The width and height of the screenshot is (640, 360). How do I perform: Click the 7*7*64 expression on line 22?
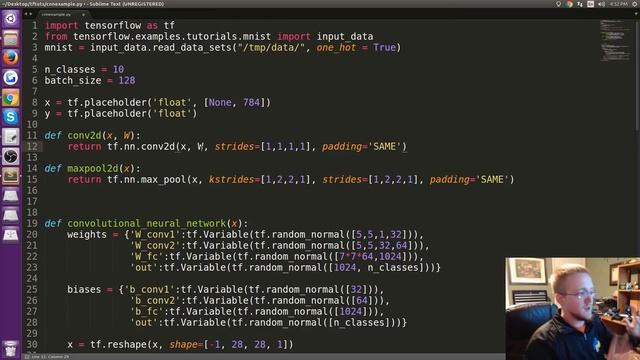point(356,256)
